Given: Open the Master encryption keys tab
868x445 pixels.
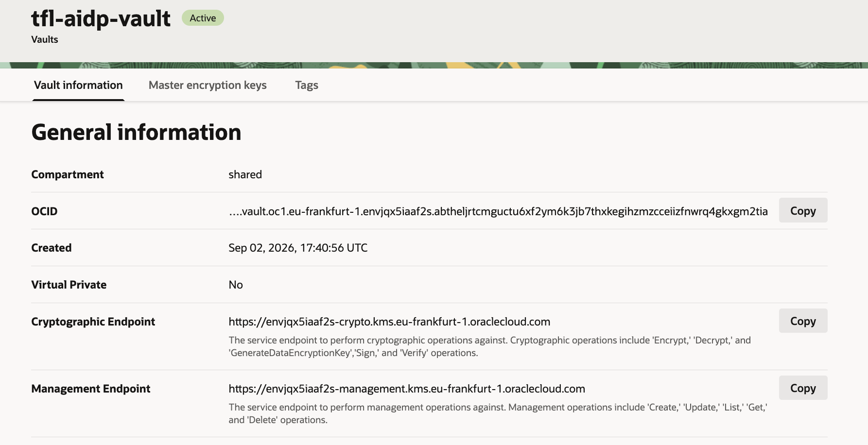Looking at the screenshot, I should 208,85.
